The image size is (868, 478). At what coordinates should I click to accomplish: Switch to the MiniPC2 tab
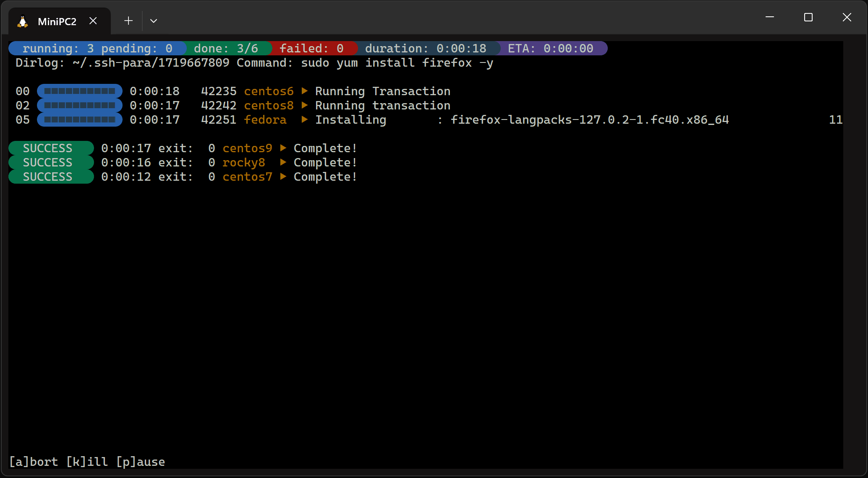point(58,21)
